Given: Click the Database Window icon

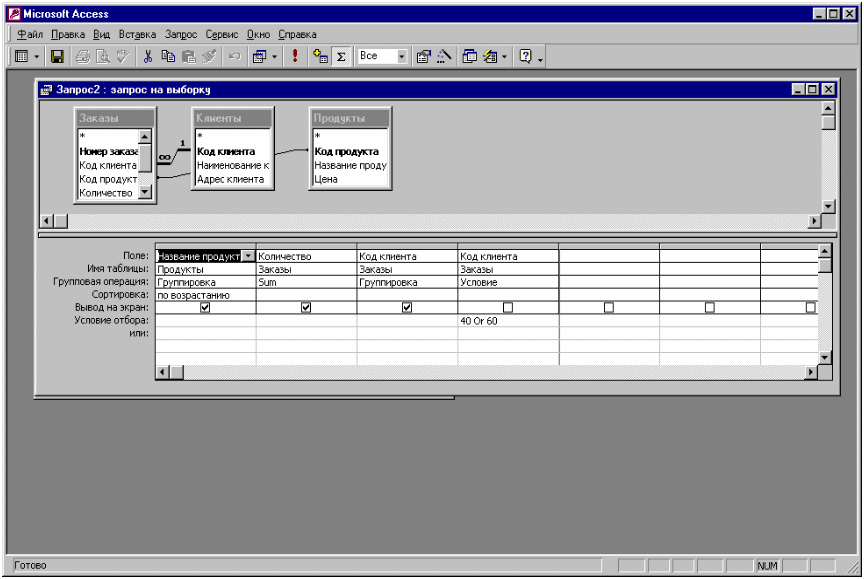Looking at the screenshot, I should (x=470, y=57).
